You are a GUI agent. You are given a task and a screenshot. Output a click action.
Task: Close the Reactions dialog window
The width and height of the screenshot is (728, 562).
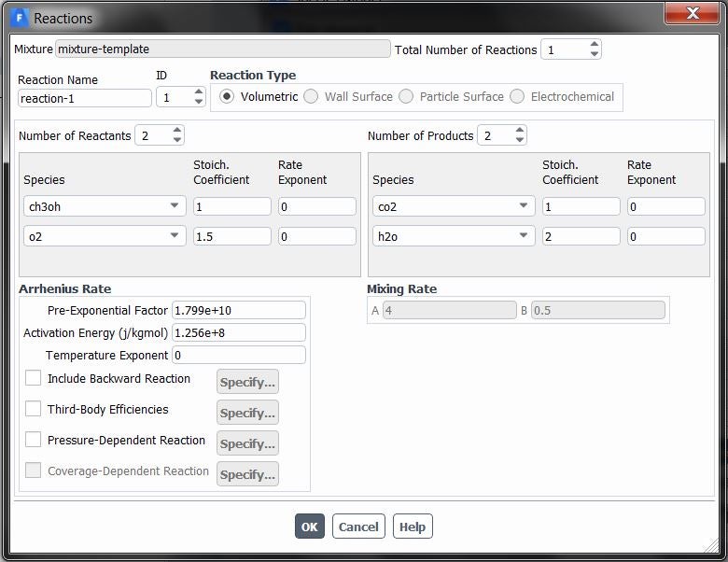693,14
